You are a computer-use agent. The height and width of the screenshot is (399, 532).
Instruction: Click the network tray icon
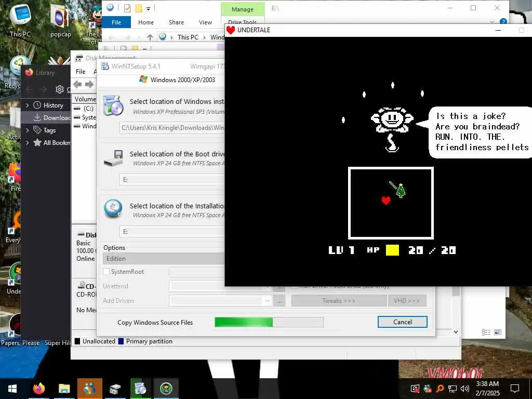point(453,389)
